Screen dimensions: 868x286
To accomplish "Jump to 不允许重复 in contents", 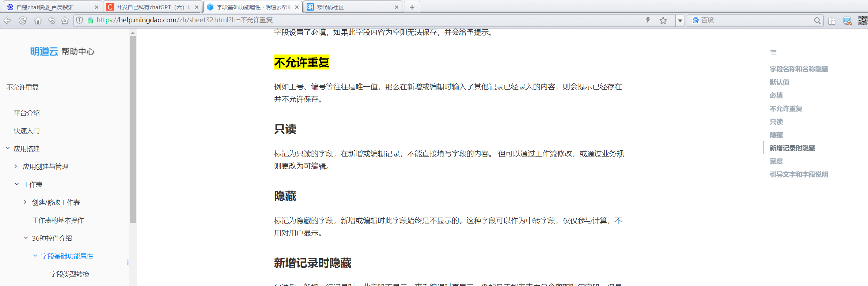I will click(x=786, y=109).
